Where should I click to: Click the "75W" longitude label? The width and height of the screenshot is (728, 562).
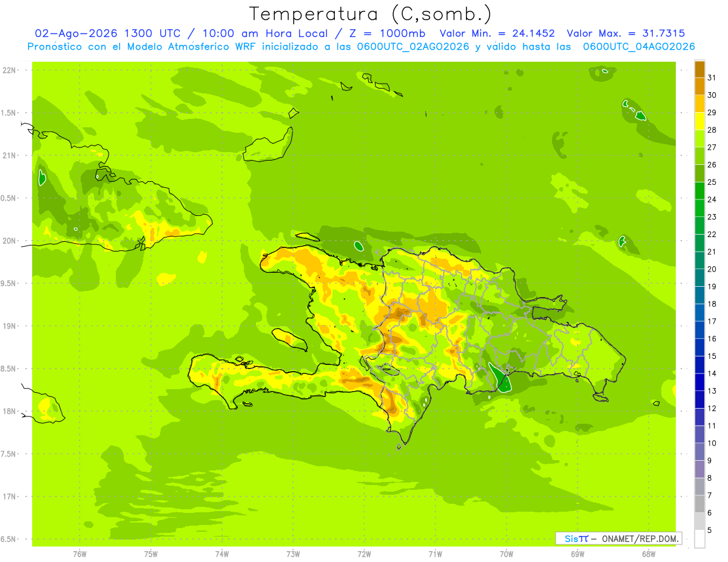click(x=151, y=554)
